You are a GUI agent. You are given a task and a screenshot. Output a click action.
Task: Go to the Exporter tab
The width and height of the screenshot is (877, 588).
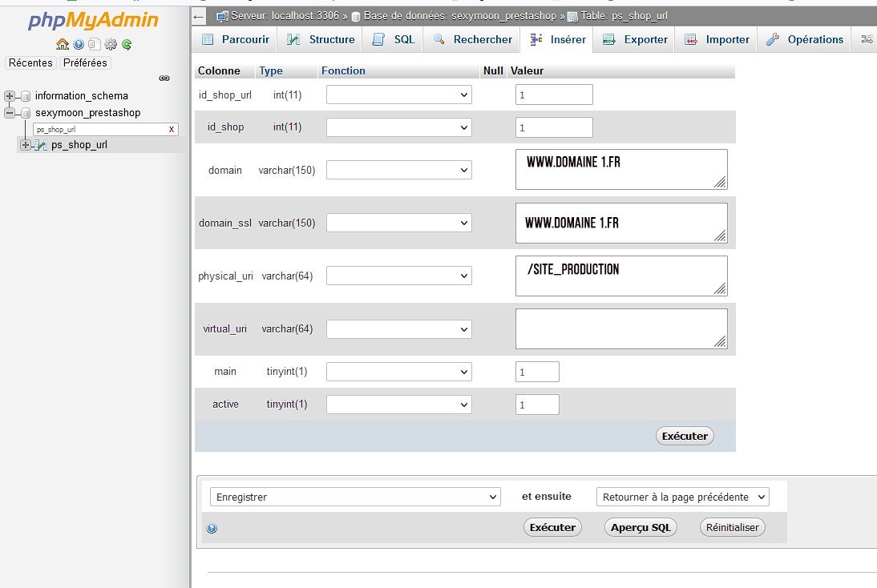pyautogui.click(x=634, y=39)
